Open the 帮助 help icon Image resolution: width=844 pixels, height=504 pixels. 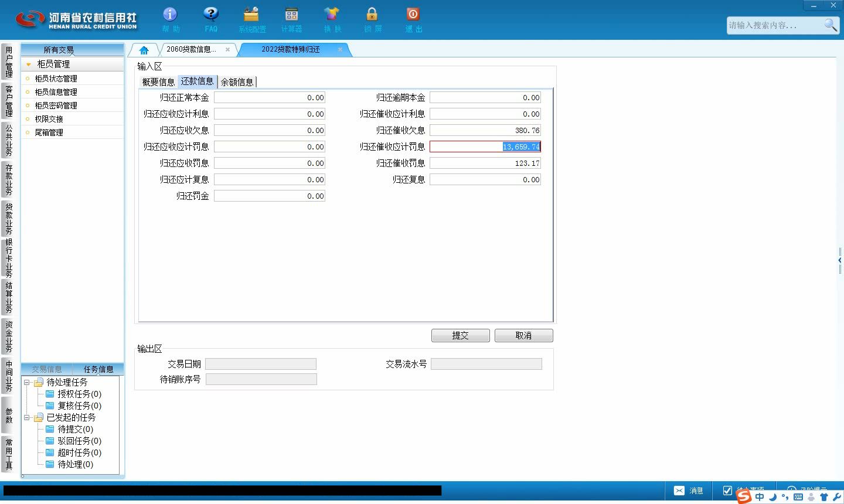[170, 14]
